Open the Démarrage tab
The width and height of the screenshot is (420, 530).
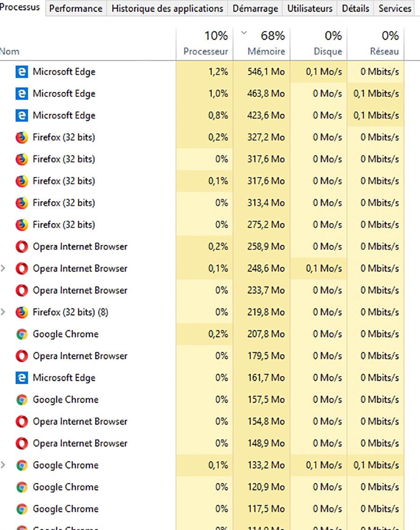click(x=255, y=8)
